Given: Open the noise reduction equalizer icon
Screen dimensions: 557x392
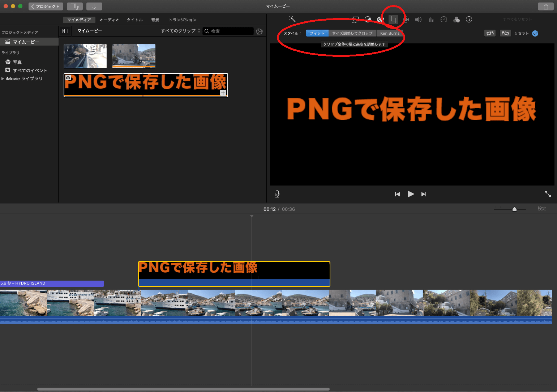Looking at the screenshot, I should click(431, 20).
